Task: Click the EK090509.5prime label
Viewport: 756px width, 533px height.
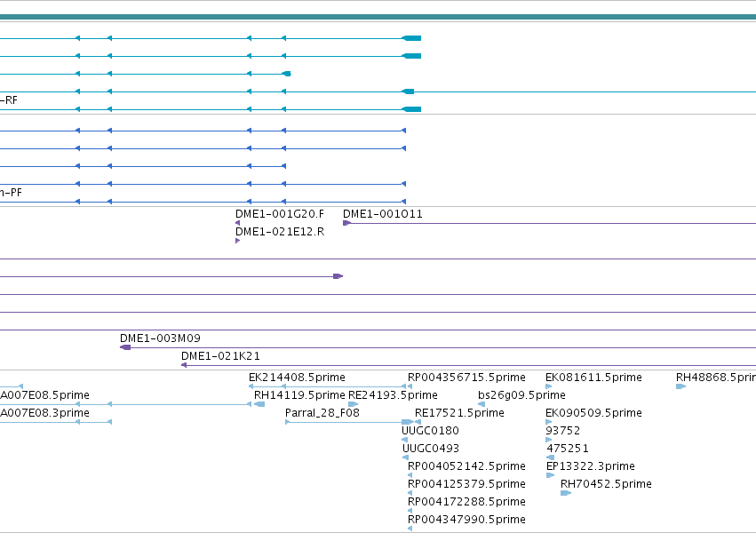Action: tap(593, 413)
